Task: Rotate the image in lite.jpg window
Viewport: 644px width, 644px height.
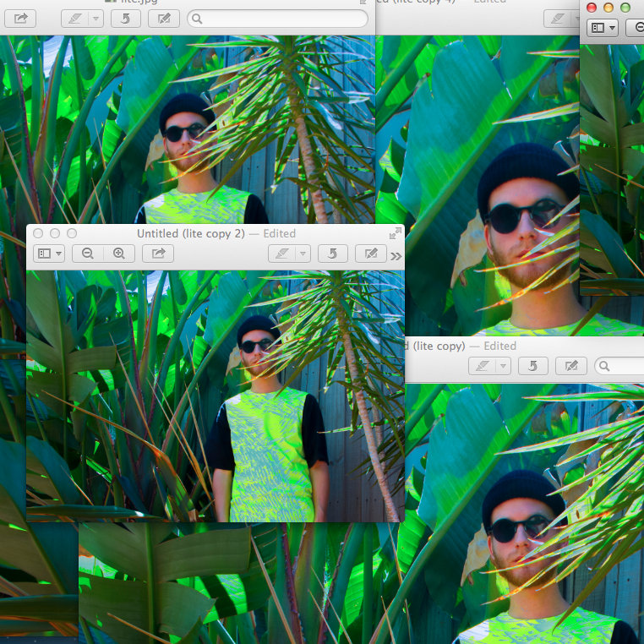Action: [x=125, y=18]
